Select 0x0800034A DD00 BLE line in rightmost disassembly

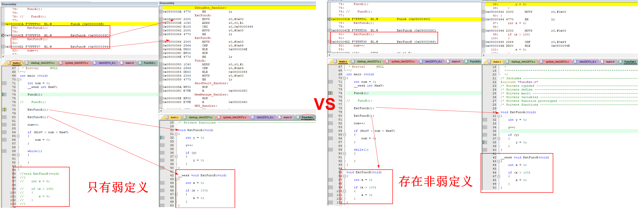tap(528, 46)
